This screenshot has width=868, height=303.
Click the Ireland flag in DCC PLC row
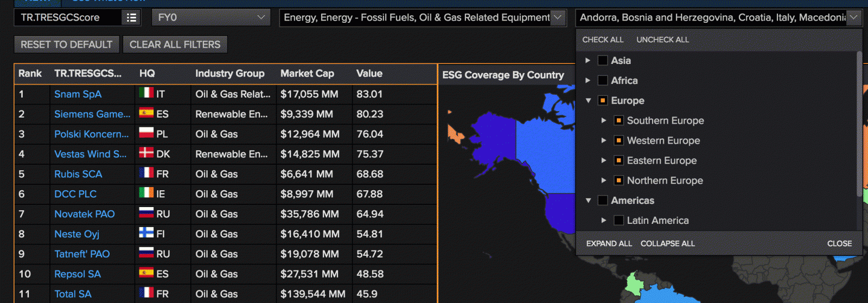pos(146,192)
